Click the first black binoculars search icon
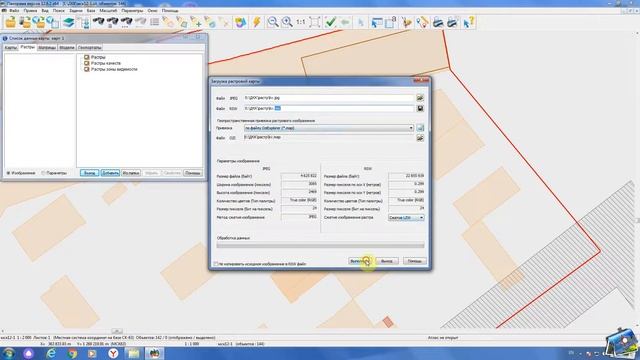Image resolution: width=640 pixels, height=360 pixels. point(98,22)
